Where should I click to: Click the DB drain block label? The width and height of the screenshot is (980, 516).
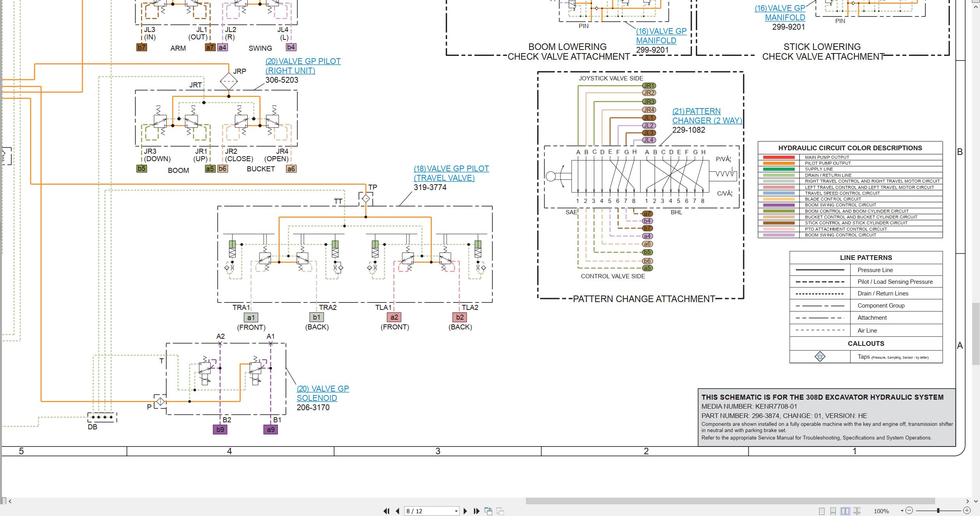tap(92, 427)
